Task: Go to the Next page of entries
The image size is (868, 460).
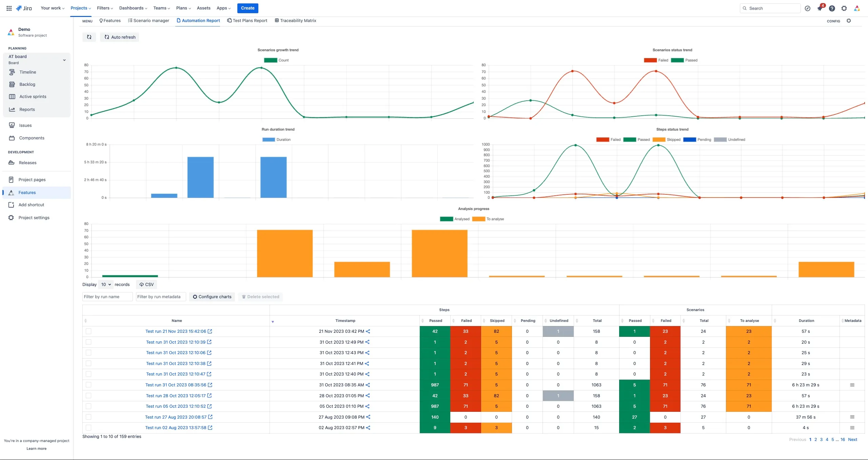Action: coord(852,440)
